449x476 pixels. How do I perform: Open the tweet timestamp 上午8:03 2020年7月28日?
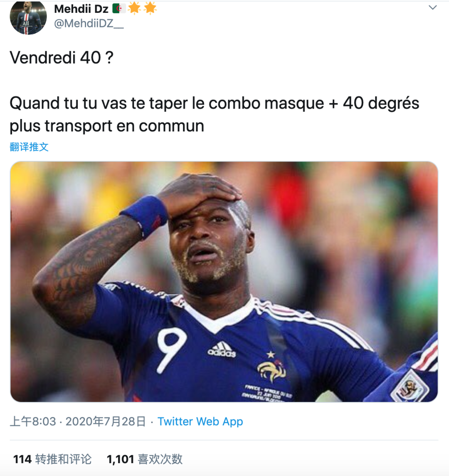(x=78, y=421)
